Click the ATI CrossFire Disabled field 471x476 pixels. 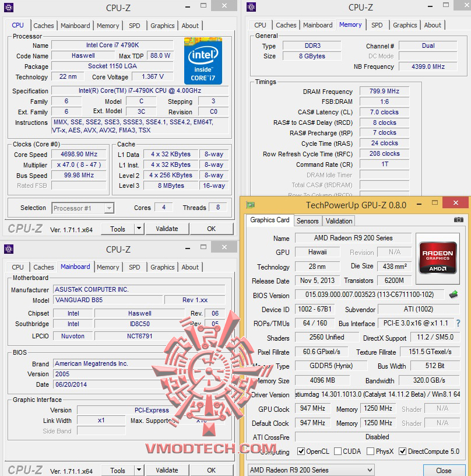coord(377,437)
